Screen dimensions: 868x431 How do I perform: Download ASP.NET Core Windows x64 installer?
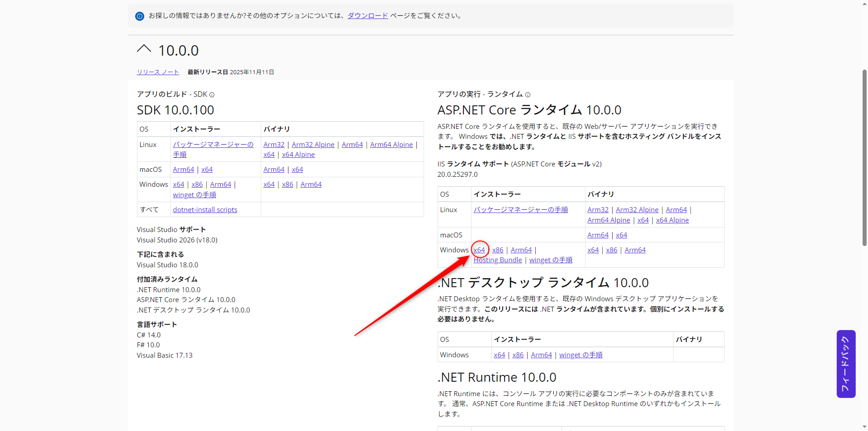[x=479, y=250]
